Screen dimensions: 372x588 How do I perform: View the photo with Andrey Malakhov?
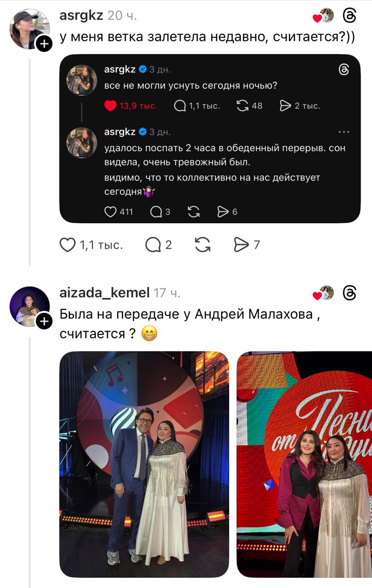point(144,464)
